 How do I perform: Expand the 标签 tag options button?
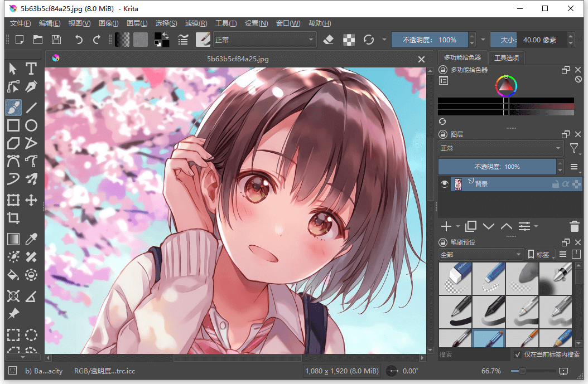pos(541,255)
